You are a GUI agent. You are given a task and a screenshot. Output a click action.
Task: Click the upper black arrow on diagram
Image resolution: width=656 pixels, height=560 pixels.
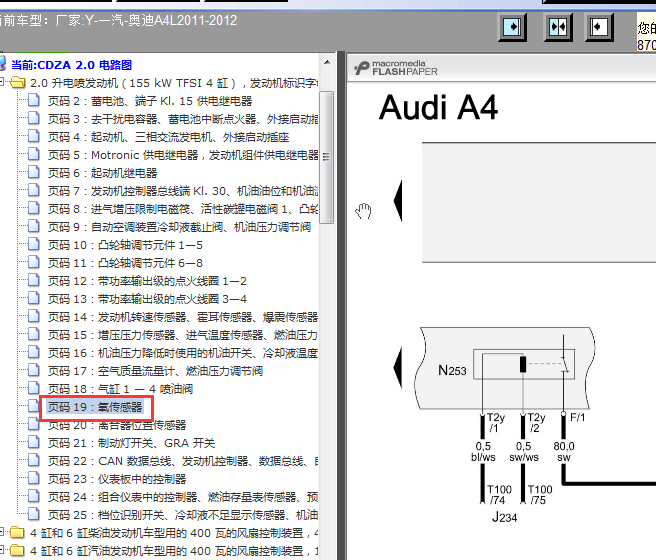point(398,200)
